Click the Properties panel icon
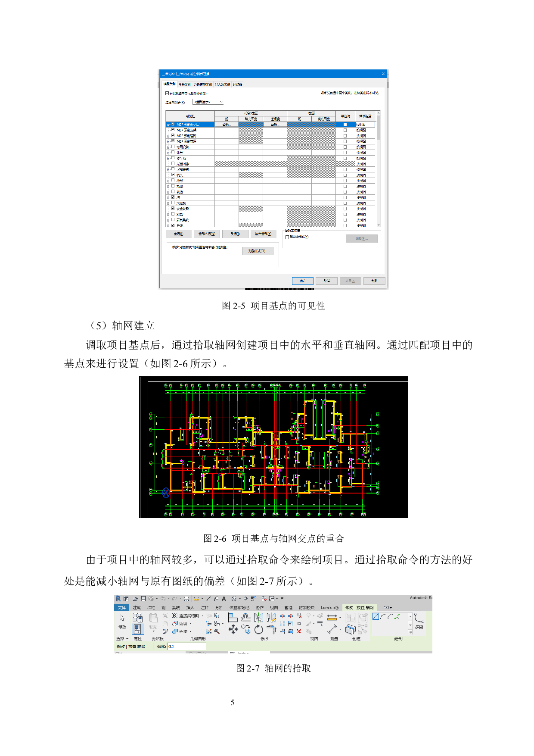 pos(137,629)
